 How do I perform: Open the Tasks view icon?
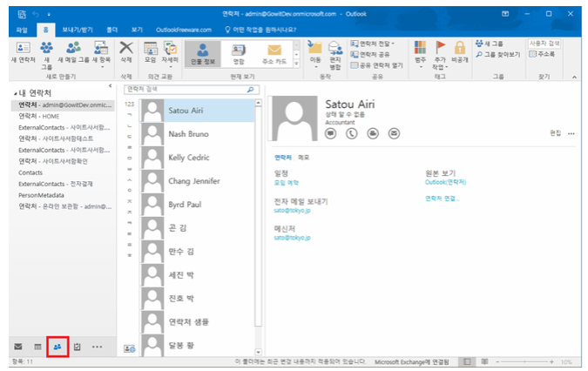click(x=78, y=346)
